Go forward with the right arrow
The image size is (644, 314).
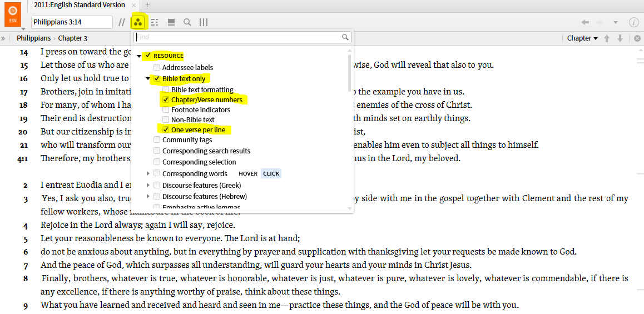tap(600, 22)
